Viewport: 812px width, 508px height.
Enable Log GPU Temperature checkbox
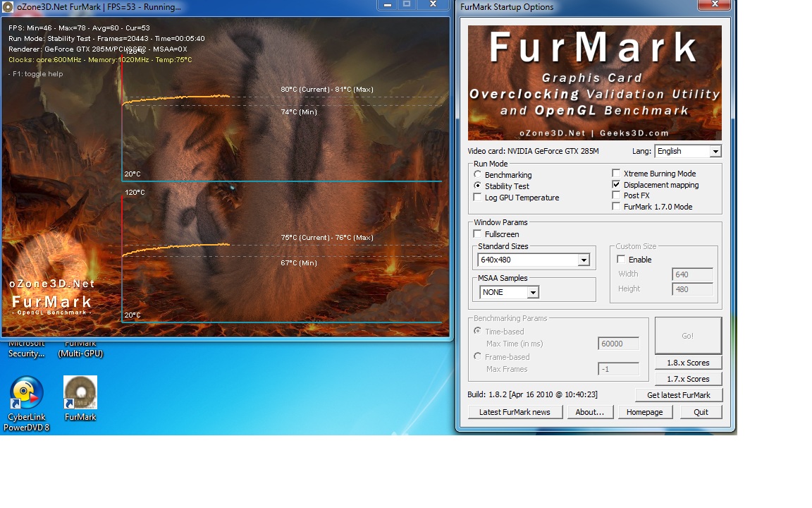pos(477,197)
